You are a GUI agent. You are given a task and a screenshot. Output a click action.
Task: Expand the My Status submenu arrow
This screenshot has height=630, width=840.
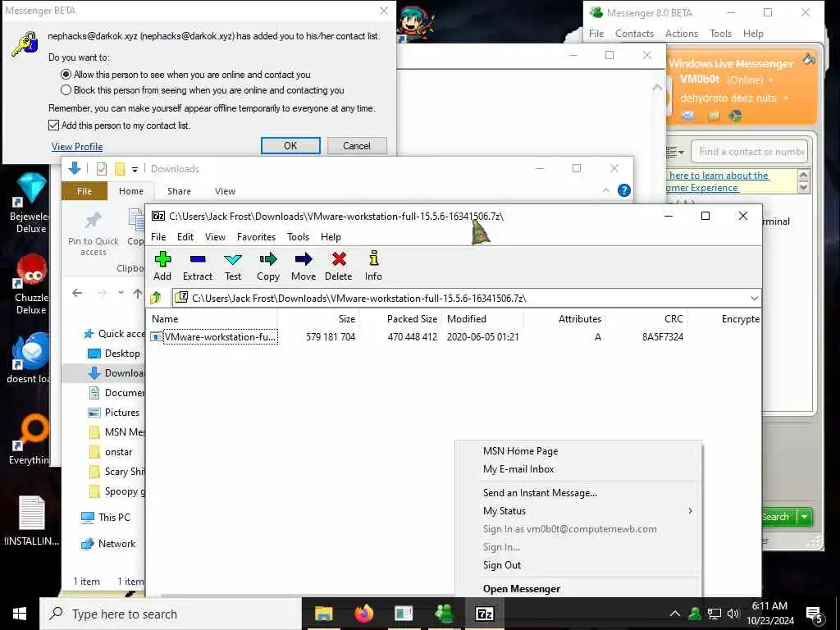pyautogui.click(x=690, y=511)
